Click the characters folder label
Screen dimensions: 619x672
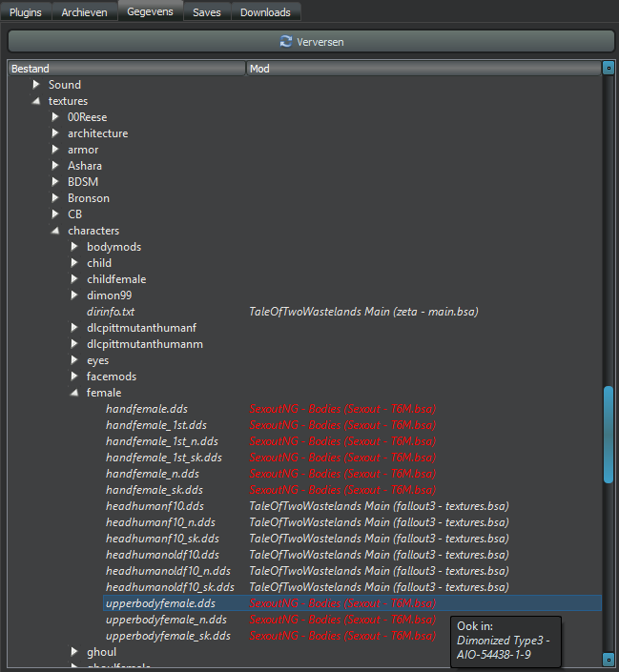pos(93,231)
